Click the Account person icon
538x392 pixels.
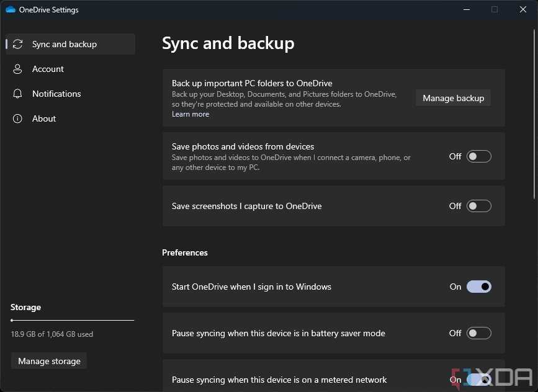point(17,69)
